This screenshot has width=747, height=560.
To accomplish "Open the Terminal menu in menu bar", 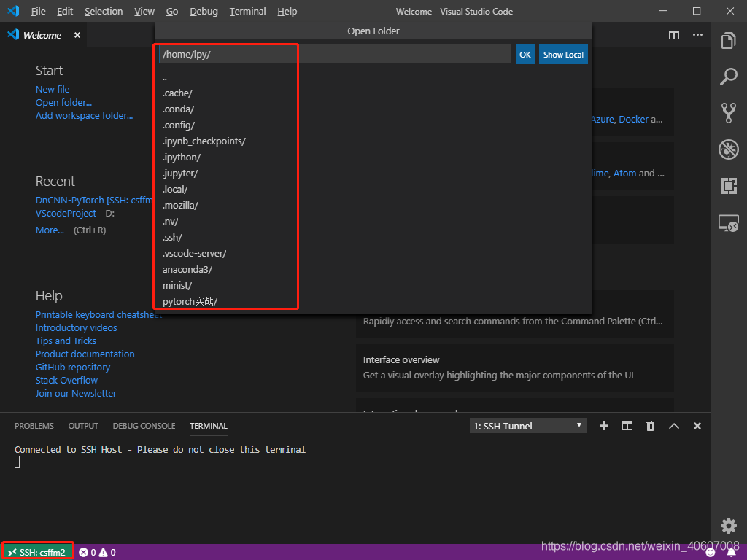I will tap(247, 11).
